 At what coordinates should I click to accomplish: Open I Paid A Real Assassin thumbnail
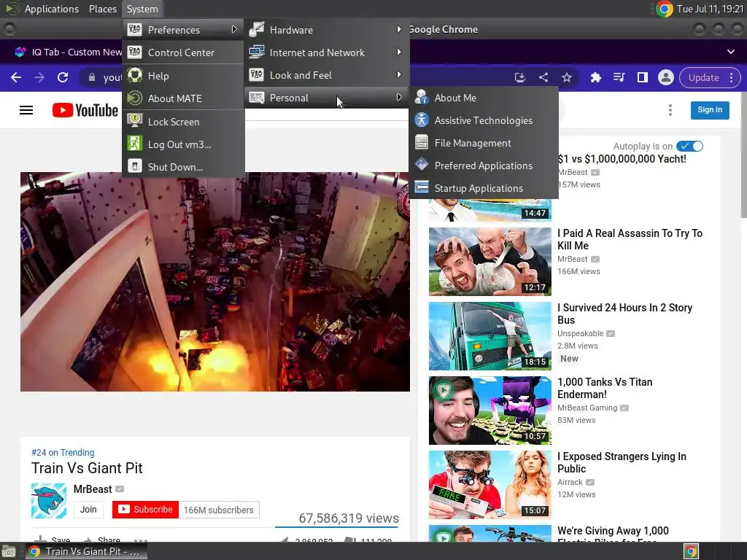pyautogui.click(x=489, y=262)
